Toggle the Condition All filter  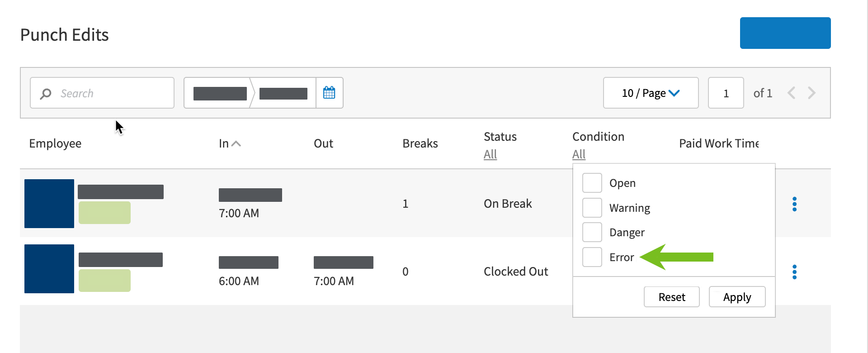pyautogui.click(x=579, y=154)
